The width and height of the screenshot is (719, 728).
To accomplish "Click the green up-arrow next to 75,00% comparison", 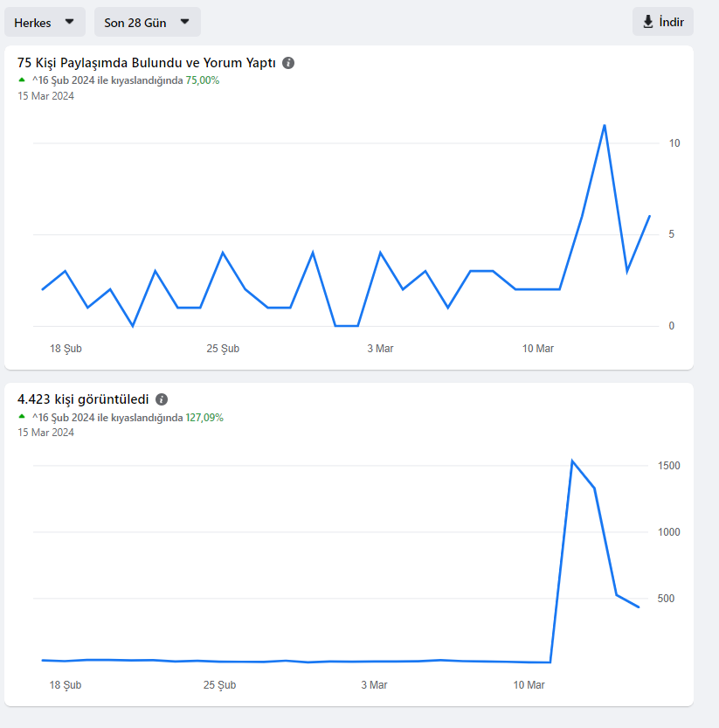I will click(x=21, y=80).
